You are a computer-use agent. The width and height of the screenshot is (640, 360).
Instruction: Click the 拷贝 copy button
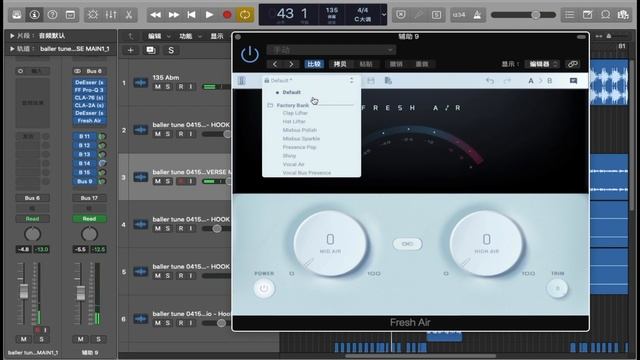[340, 64]
